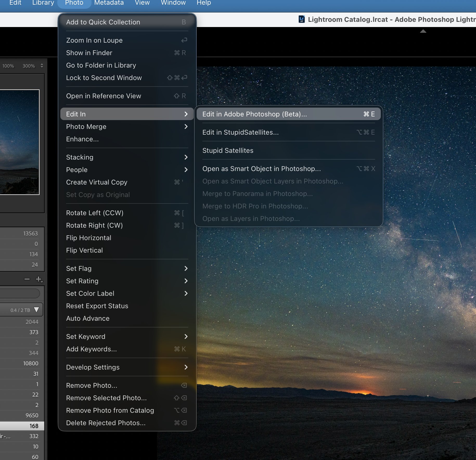Image resolution: width=476 pixels, height=460 pixels.
Task: Open the Edit menu in the menu bar
Action: (15, 3)
